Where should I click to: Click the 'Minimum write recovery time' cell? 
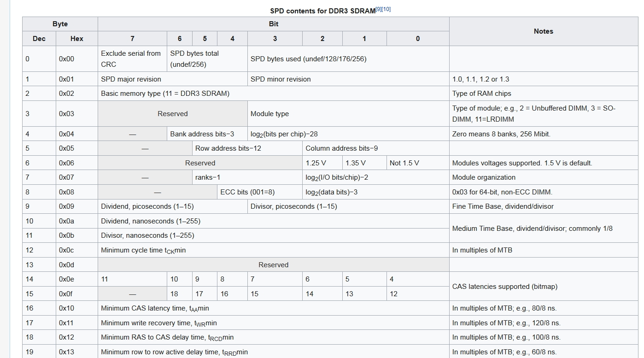[x=159, y=323]
